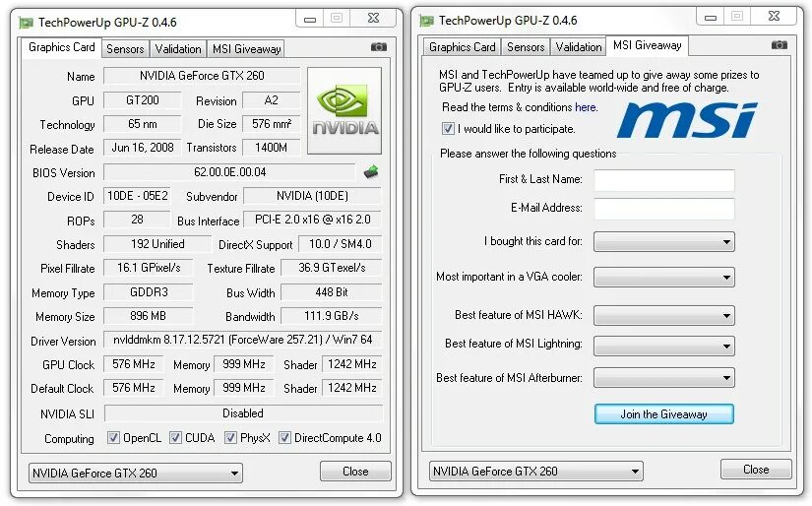Viewport: 812px width, 506px height.
Task: Click ROPs value '28'
Action: 137,220
